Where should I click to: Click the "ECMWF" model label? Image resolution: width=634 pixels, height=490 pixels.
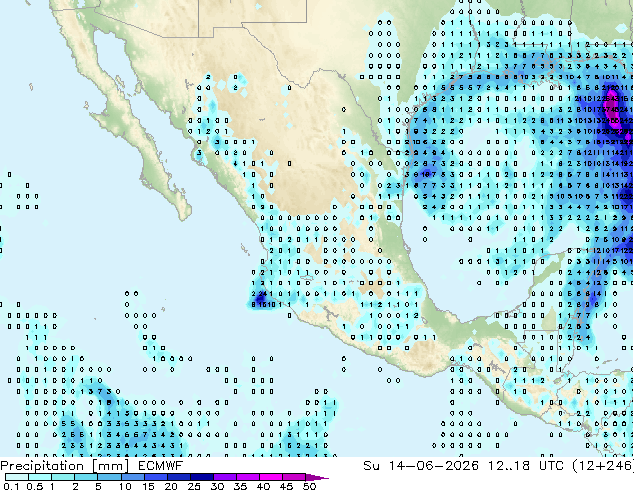click(x=160, y=466)
